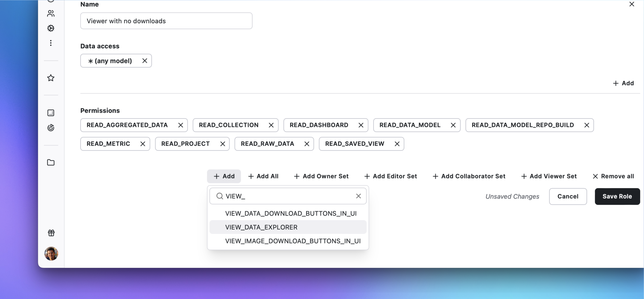Remove READ_AGGREGATED_DATA permission
644x299 pixels.
[181, 125]
